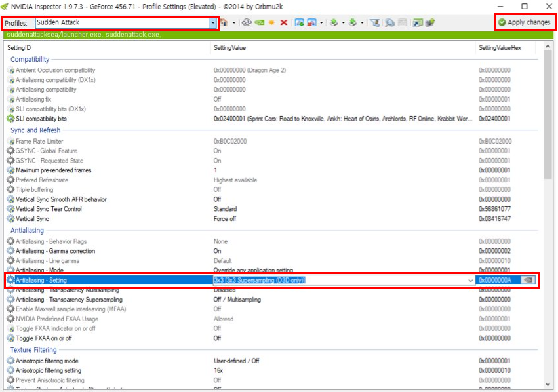Click the gear icon beside Prefered Refreshrate

click(x=11, y=180)
